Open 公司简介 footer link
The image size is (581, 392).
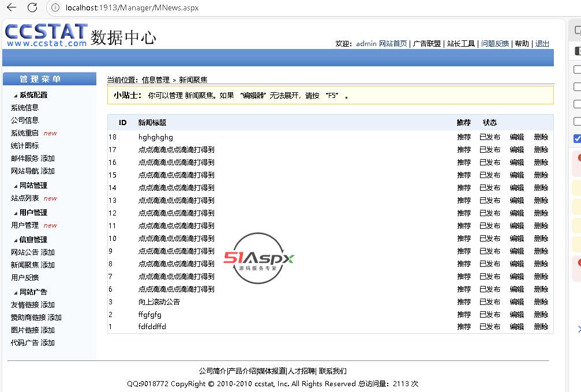(x=212, y=371)
